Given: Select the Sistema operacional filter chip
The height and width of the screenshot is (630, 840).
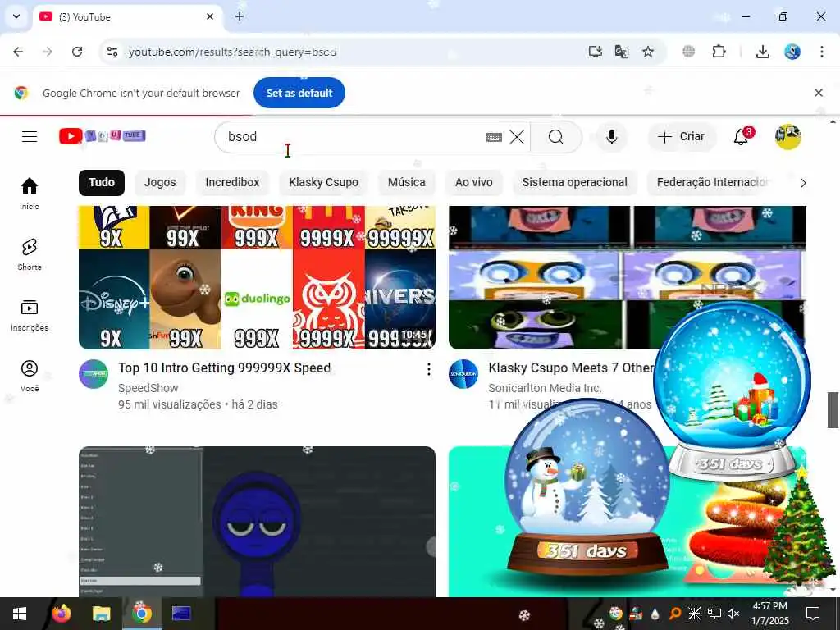Looking at the screenshot, I should (x=574, y=183).
